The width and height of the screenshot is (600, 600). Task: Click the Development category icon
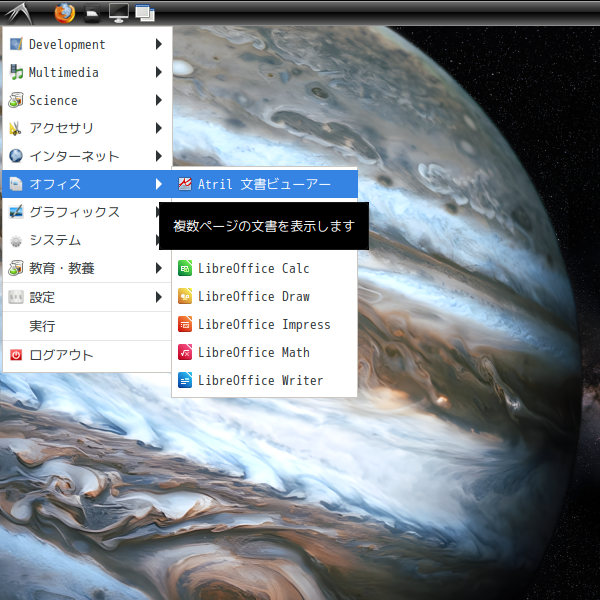point(16,44)
